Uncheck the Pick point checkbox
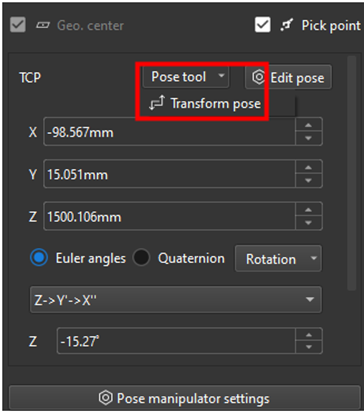The width and height of the screenshot is (364, 412). pyautogui.click(x=262, y=25)
